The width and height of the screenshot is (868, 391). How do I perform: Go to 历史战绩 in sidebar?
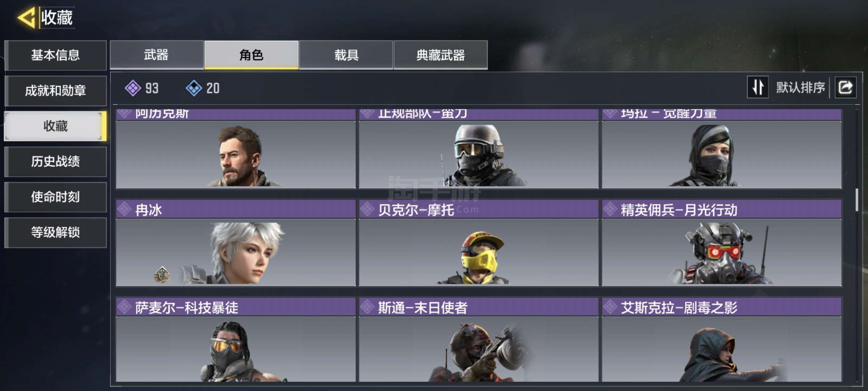click(x=55, y=161)
